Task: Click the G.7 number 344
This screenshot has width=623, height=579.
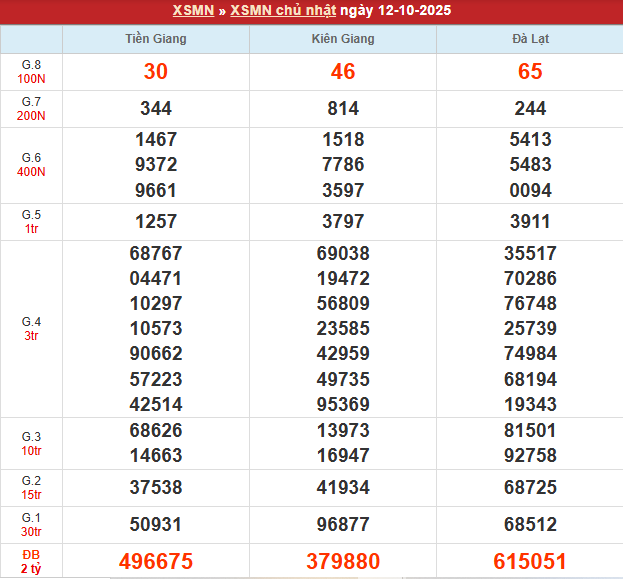Action: click(x=155, y=109)
